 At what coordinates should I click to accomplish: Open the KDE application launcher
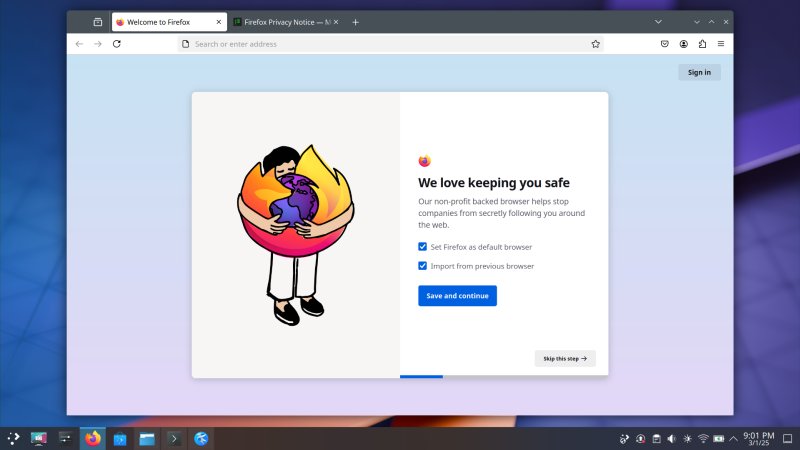(13, 438)
